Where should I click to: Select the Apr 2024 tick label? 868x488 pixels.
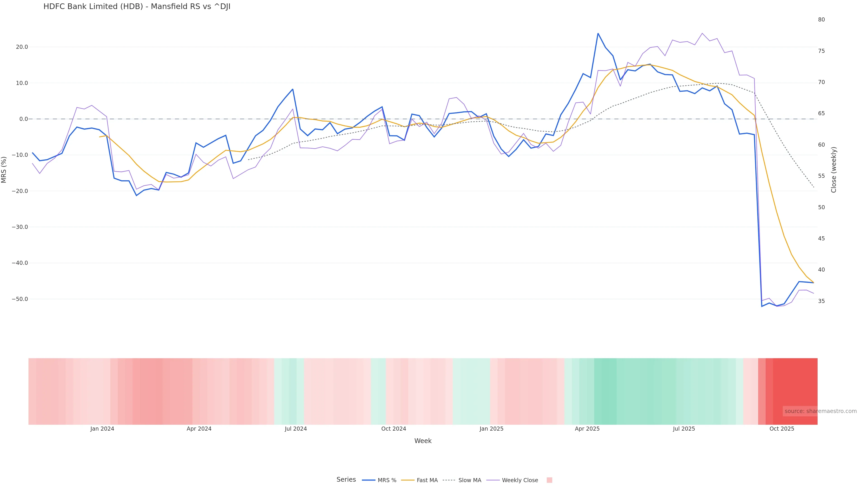coord(199,429)
